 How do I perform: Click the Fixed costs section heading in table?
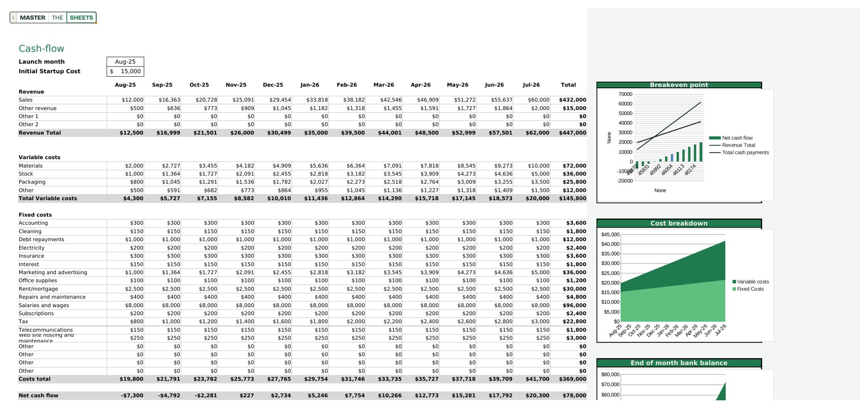35,215
